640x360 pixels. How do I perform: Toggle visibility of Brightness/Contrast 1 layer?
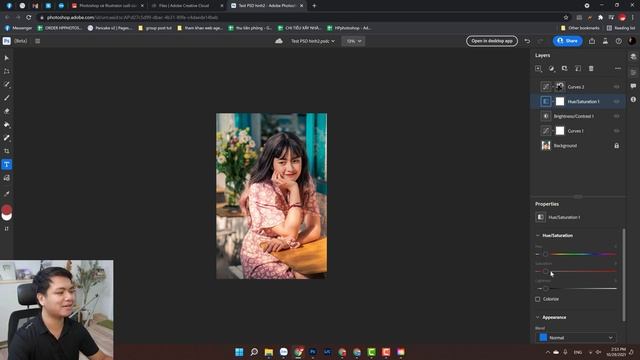pos(616,116)
